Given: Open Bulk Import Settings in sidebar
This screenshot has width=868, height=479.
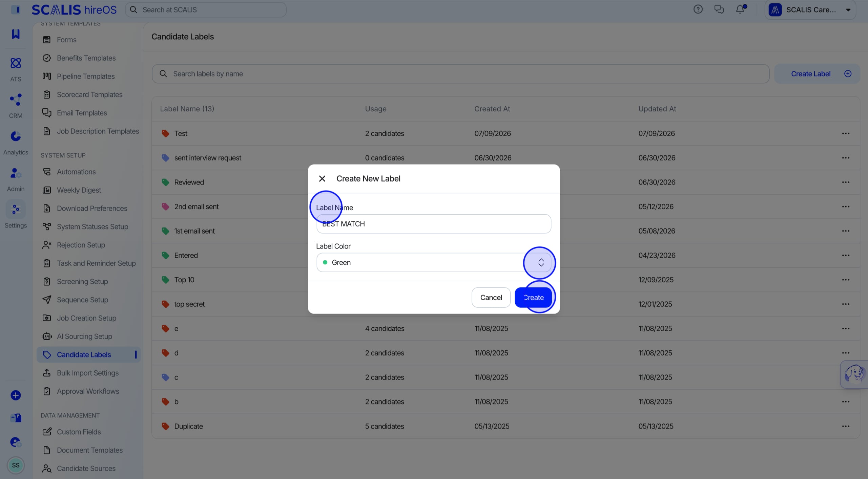Looking at the screenshot, I should [x=89, y=373].
